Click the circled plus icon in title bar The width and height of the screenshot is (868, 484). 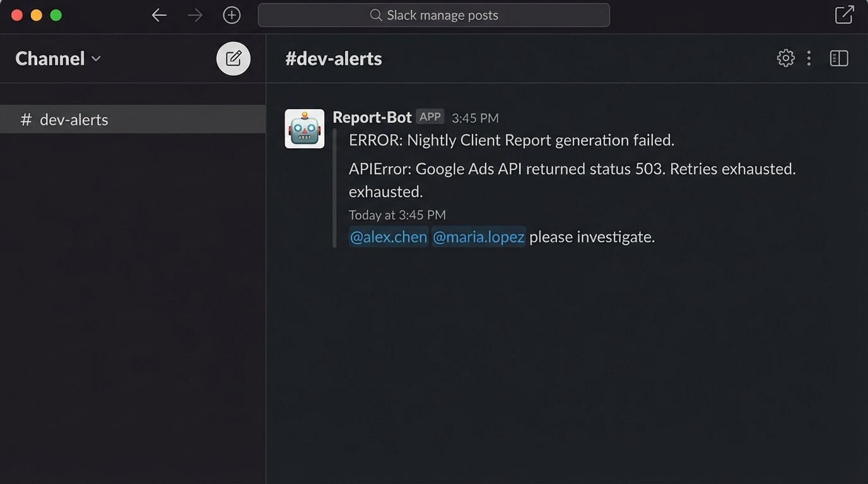[232, 15]
